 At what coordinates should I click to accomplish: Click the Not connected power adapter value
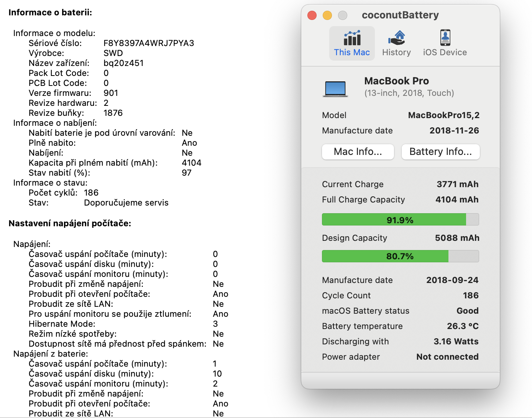pos(447,357)
